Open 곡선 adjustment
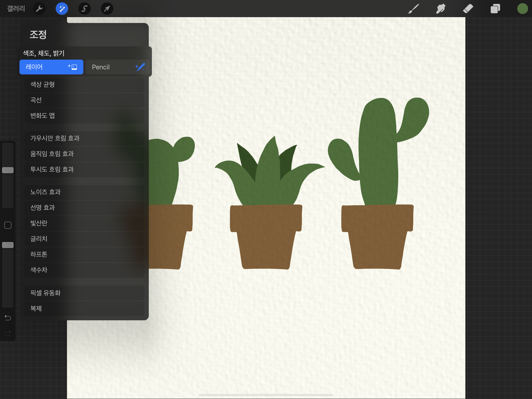 click(x=85, y=100)
